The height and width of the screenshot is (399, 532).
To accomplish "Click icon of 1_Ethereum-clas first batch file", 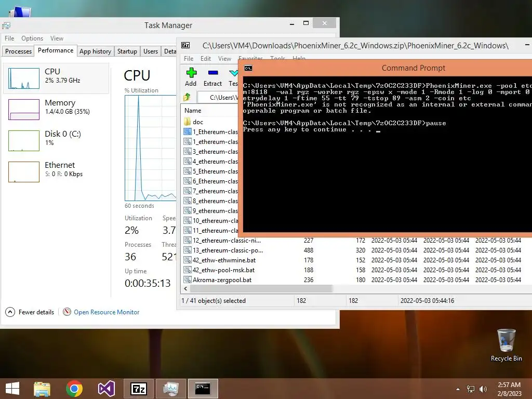I will [x=187, y=131].
